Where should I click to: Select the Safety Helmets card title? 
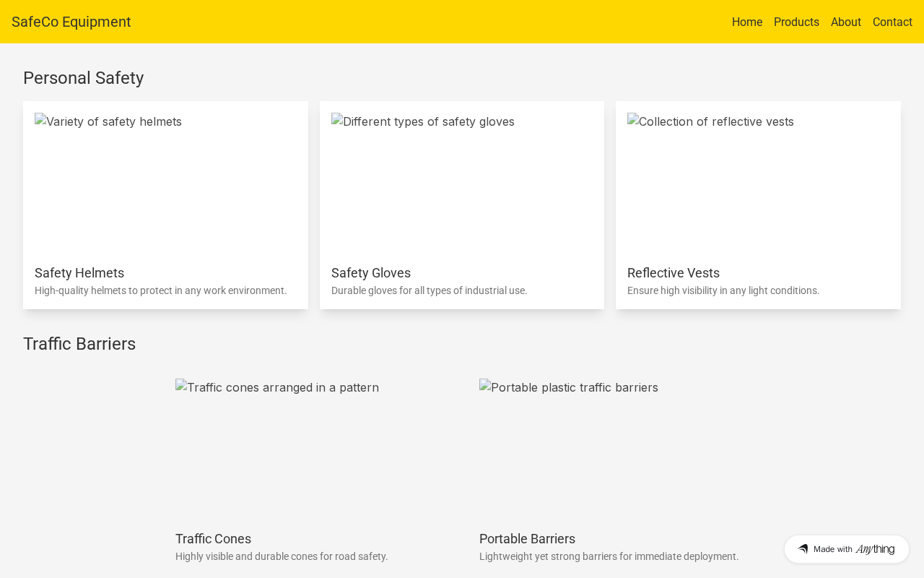pos(79,273)
